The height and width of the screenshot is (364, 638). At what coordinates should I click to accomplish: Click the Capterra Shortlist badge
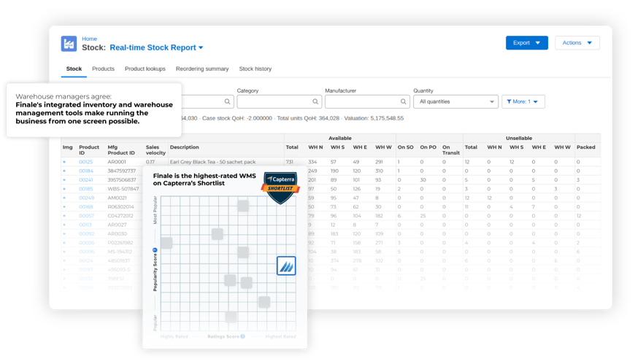(x=280, y=188)
